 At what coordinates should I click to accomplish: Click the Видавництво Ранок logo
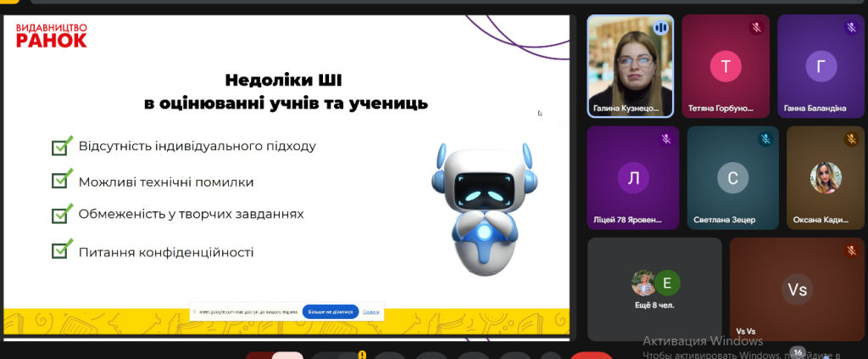(x=51, y=36)
